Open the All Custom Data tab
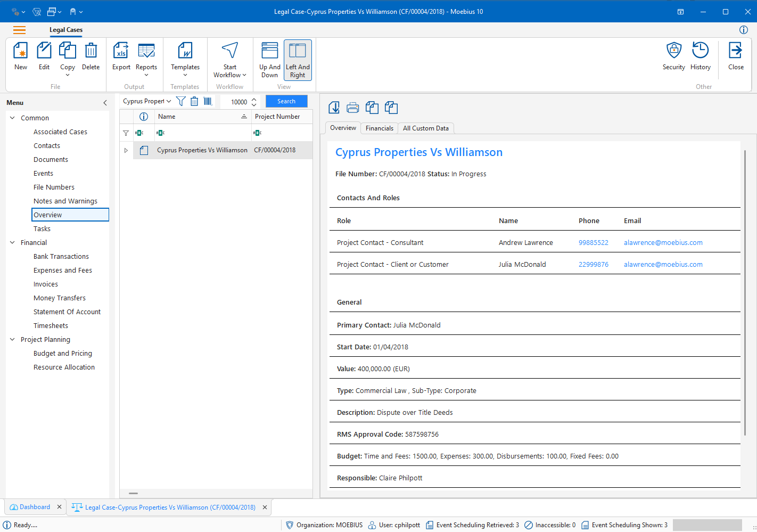Screen dimensions: 757x532 tap(426, 128)
